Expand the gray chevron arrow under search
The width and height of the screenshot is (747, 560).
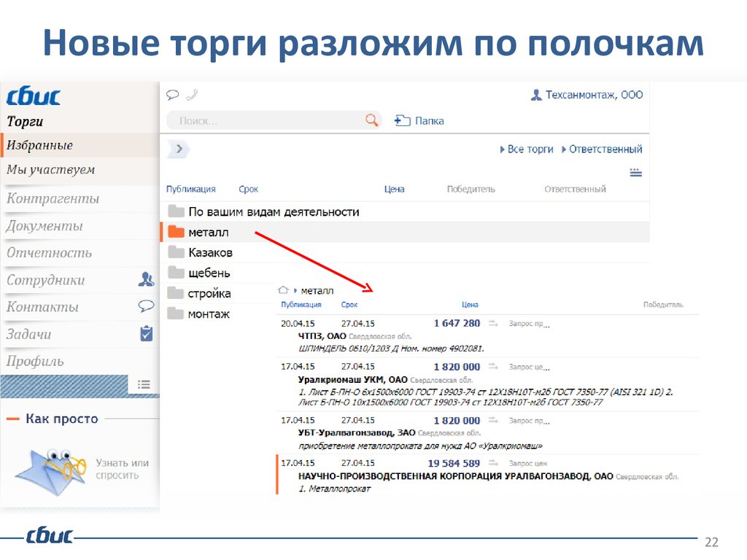[x=179, y=149]
